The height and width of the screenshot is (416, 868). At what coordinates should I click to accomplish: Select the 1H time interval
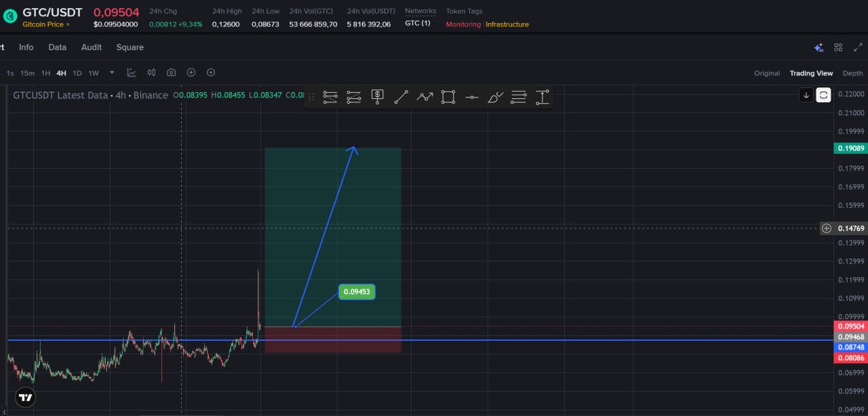(x=45, y=73)
